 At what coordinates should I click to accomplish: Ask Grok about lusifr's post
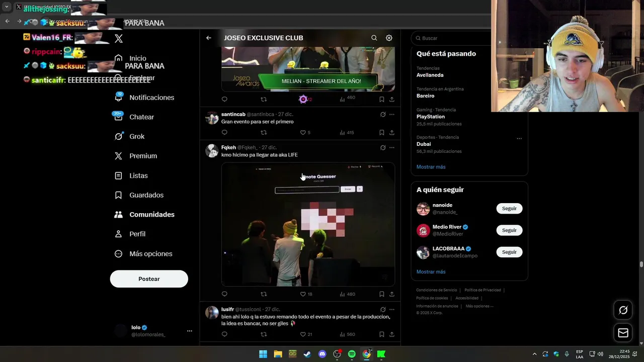[x=383, y=310]
